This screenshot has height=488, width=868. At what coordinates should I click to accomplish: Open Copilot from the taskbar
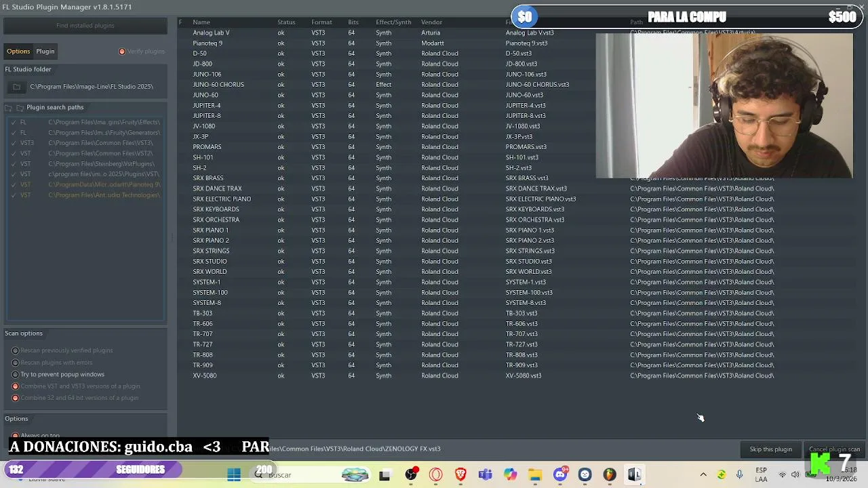click(510, 474)
